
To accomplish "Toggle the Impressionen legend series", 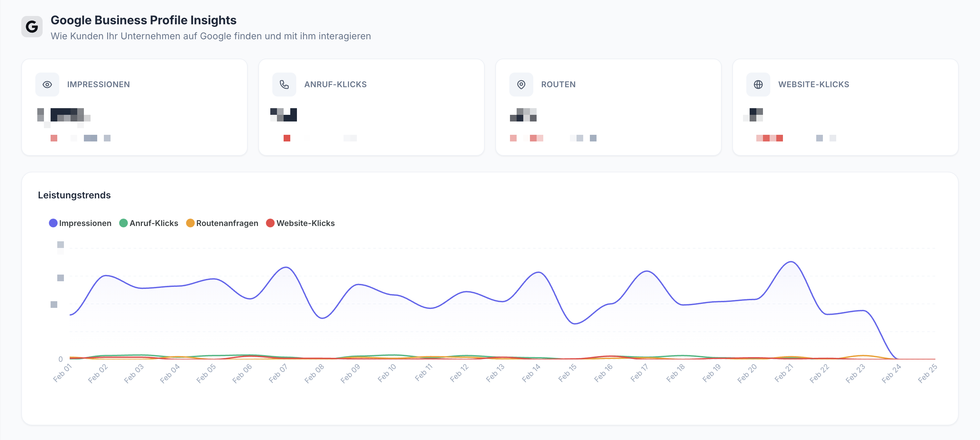I will pyautogui.click(x=85, y=223).
